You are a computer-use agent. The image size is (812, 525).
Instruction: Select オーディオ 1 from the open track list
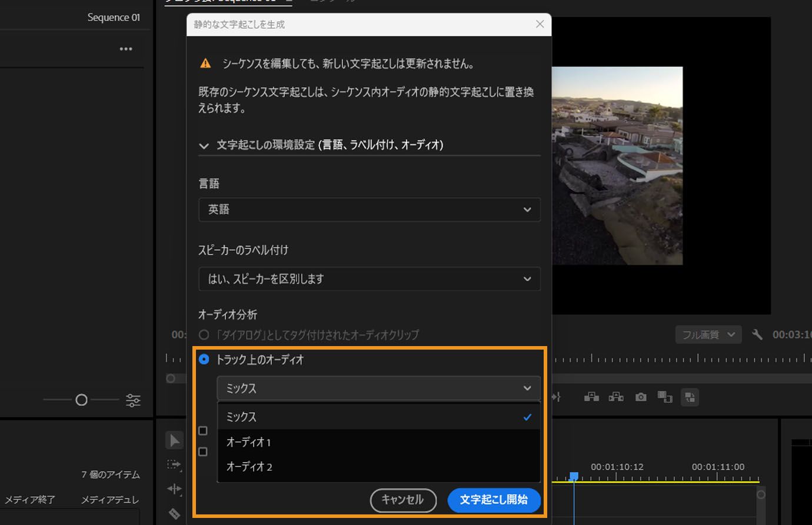point(249,442)
